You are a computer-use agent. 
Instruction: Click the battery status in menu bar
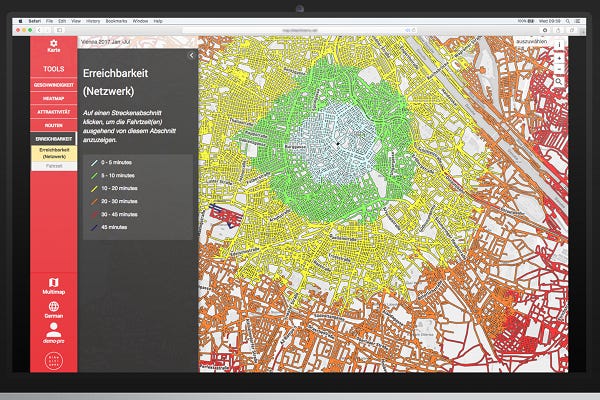click(x=526, y=21)
